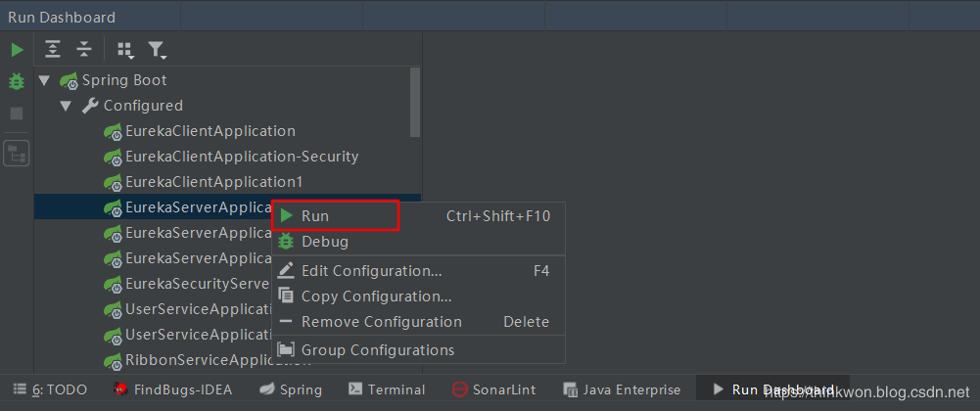This screenshot has width=980, height=411.
Task: Click the Collapse All toolbar icon
Action: coord(84,50)
